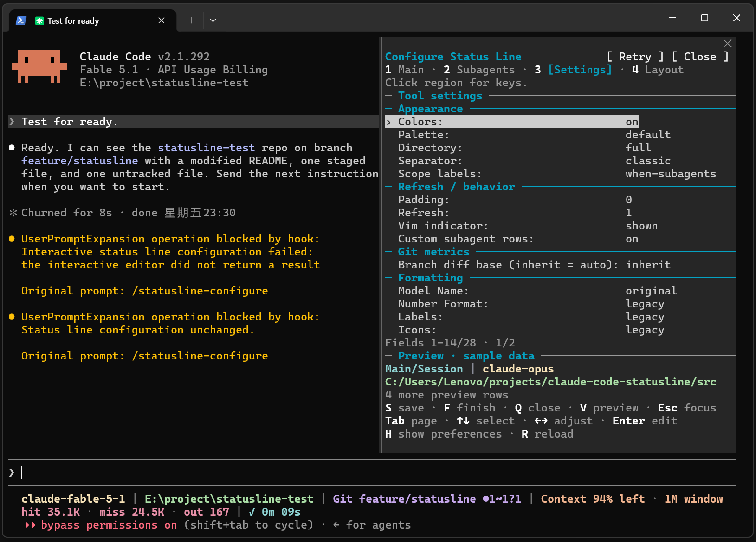The width and height of the screenshot is (756, 542).
Task: Click the Tool settings section header
Action: (440, 96)
